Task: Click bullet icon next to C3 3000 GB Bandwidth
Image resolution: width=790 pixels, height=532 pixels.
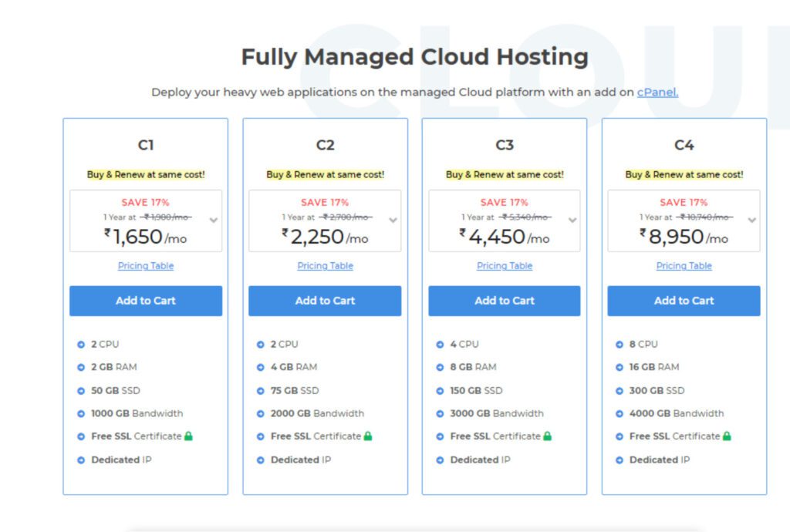Action: pyautogui.click(x=440, y=414)
